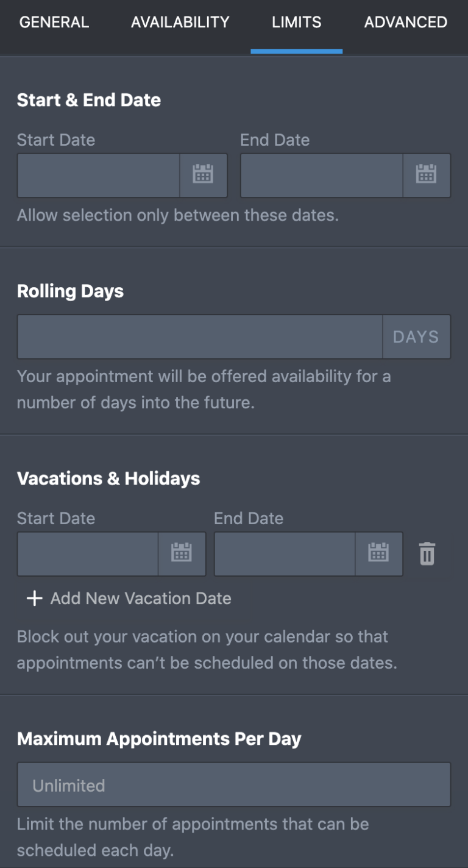The width and height of the screenshot is (468, 868).
Task: Open the End Date calendar picker
Action: point(427,176)
